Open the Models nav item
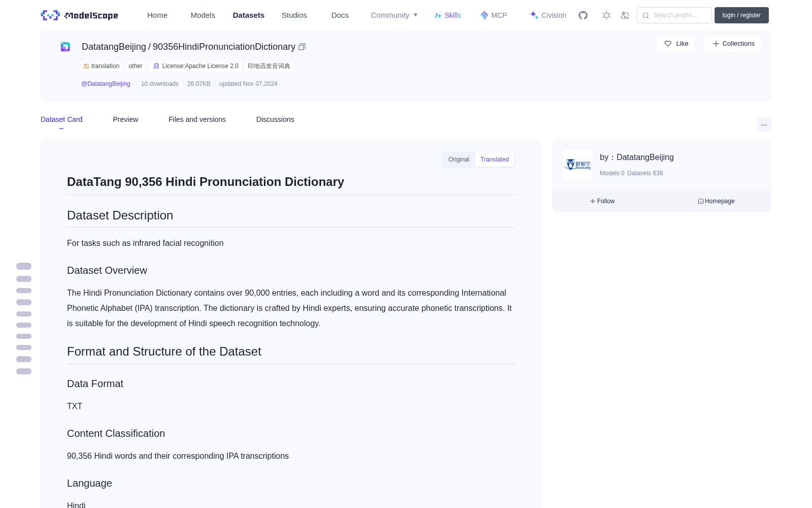The height and width of the screenshot is (508, 812). pyautogui.click(x=203, y=15)
